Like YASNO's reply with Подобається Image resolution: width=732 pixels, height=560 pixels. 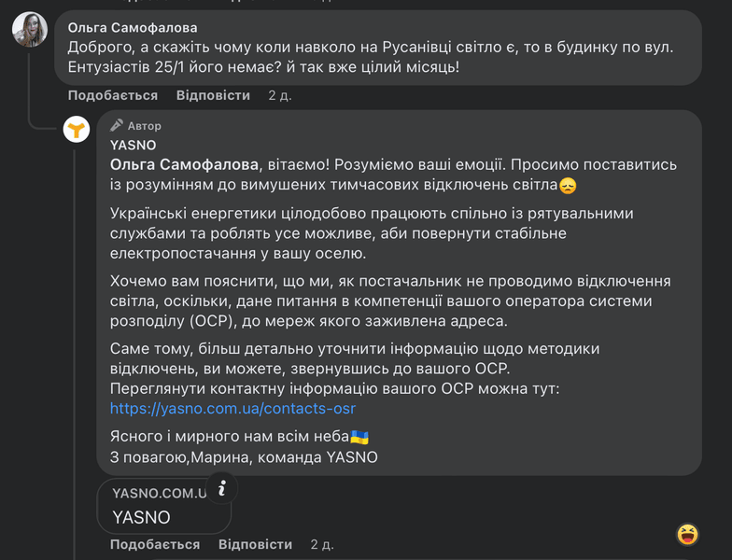155,544
